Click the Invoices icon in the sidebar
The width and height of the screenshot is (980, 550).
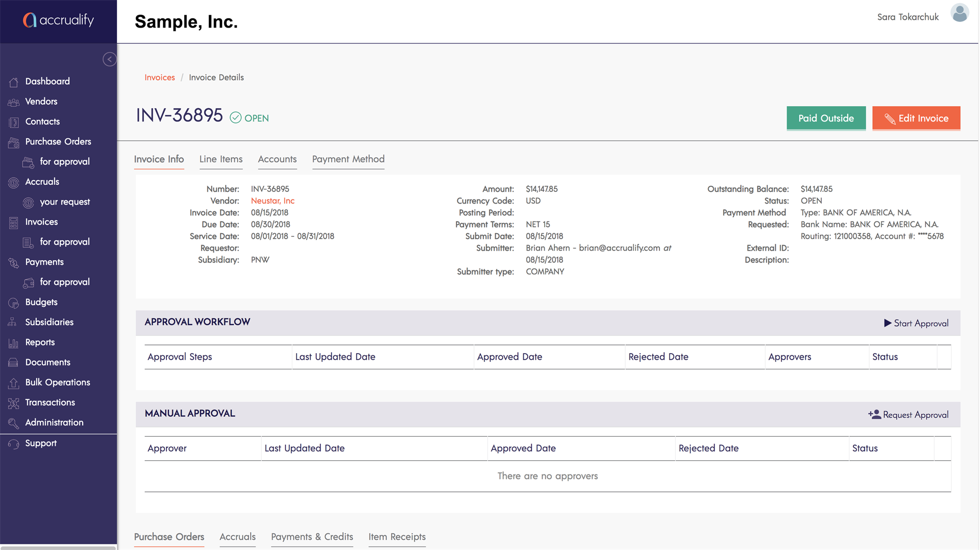pos(14,222)
